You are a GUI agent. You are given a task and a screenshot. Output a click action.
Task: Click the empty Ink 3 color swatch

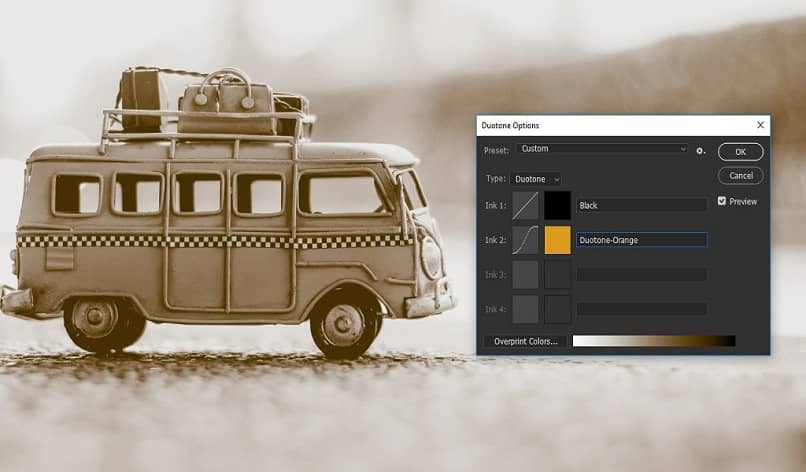558,275
